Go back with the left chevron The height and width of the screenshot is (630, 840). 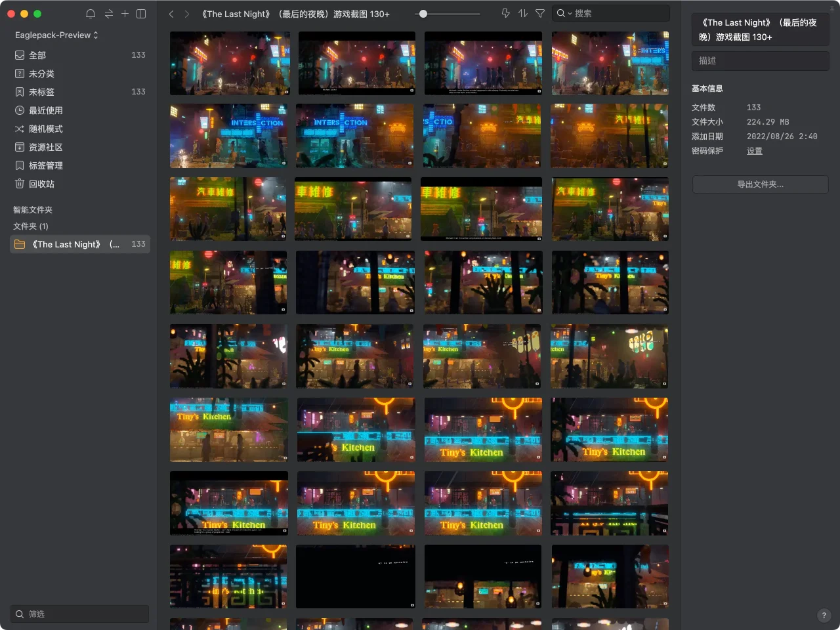(171, 14)
